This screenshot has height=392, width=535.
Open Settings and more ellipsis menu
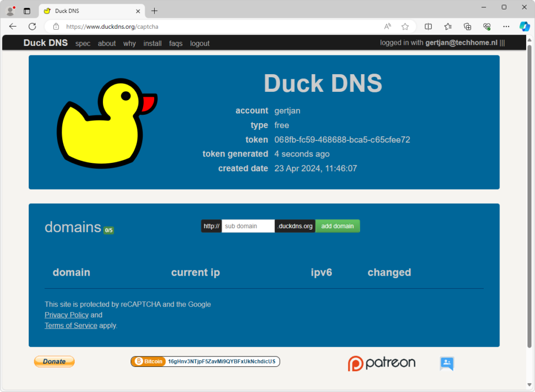pos(506,27)
